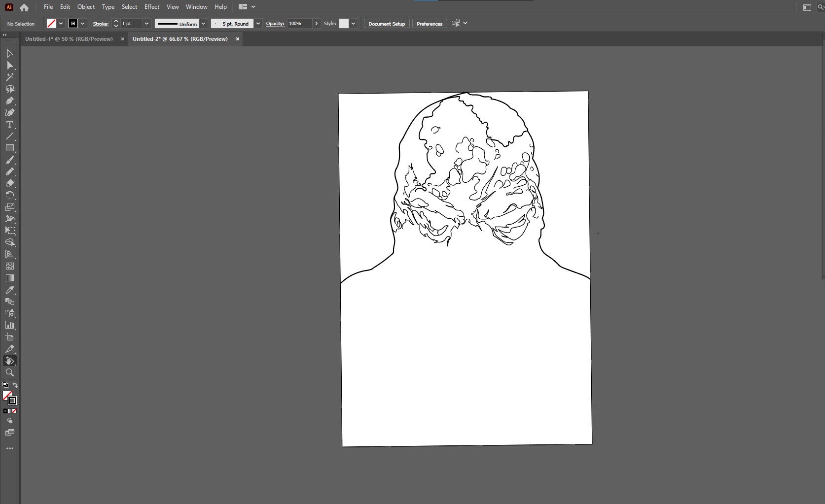Select the Hand tool

click(10, 361)
